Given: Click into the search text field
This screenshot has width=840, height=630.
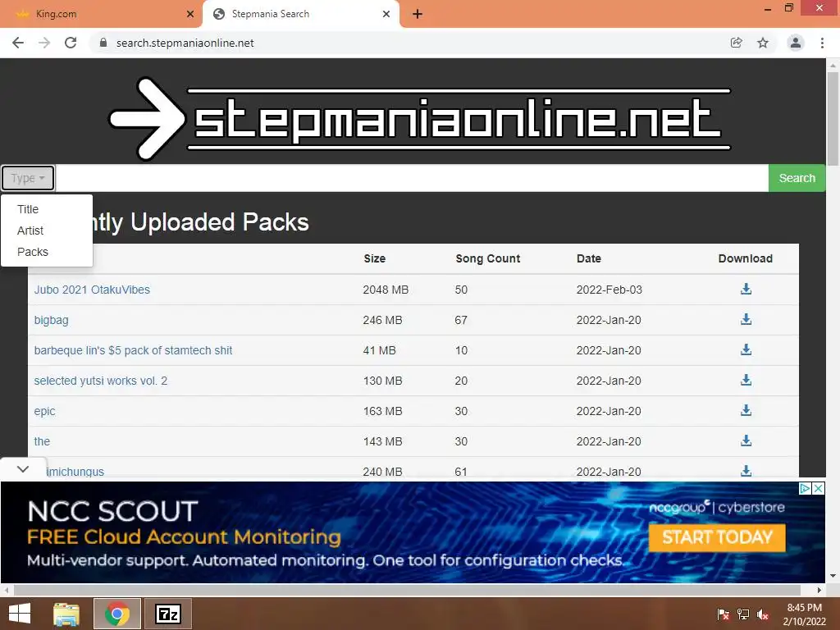Looking at the screenshot, I should 412,178.
